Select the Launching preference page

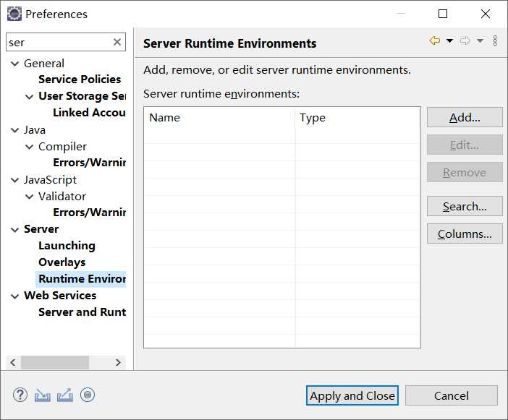click(x=67, y=246)
